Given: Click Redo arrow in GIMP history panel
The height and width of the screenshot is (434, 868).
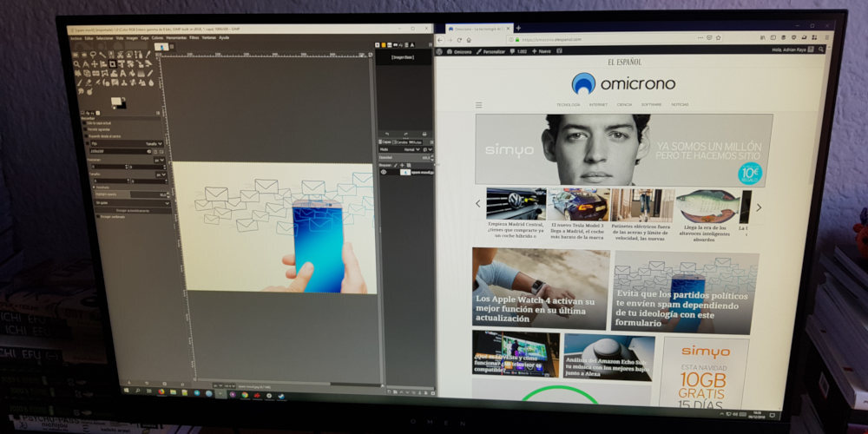Looking at the screenshot, I should 405,134.
